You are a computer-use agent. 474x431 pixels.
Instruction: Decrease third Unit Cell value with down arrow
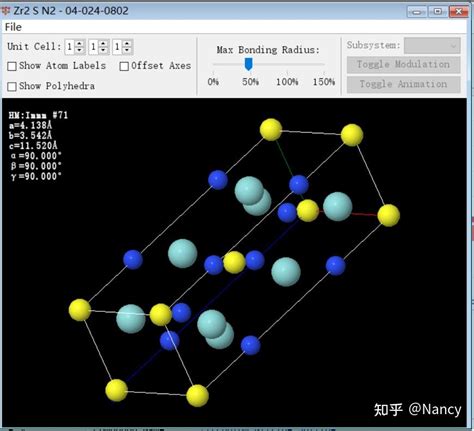coord(127,50)
